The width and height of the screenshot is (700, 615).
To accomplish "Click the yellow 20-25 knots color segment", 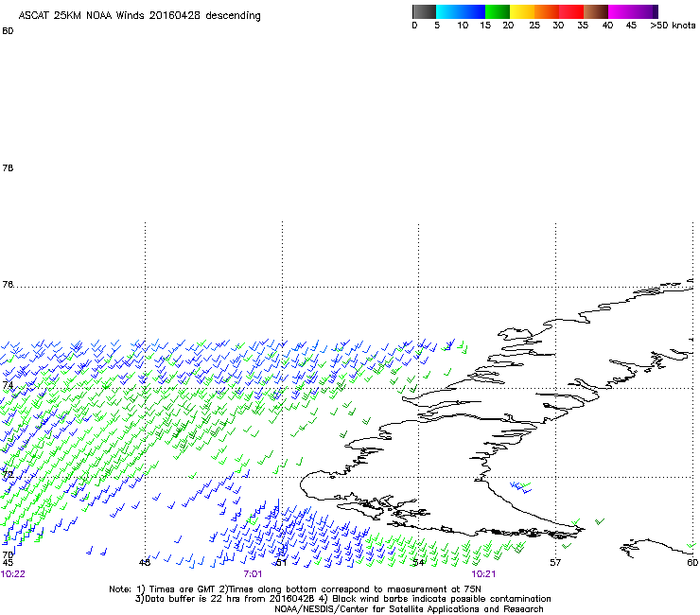I will (x=522, y=11).
